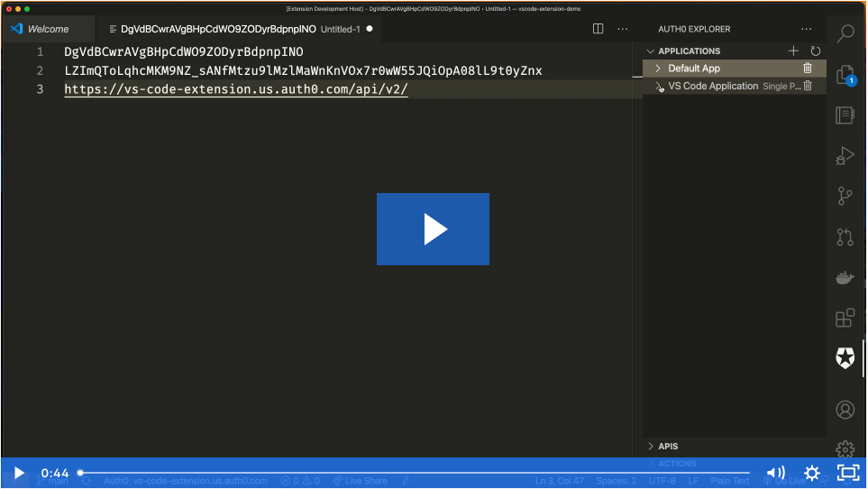Click the 0:44 timestamp in the video bar

coord(55,473)
